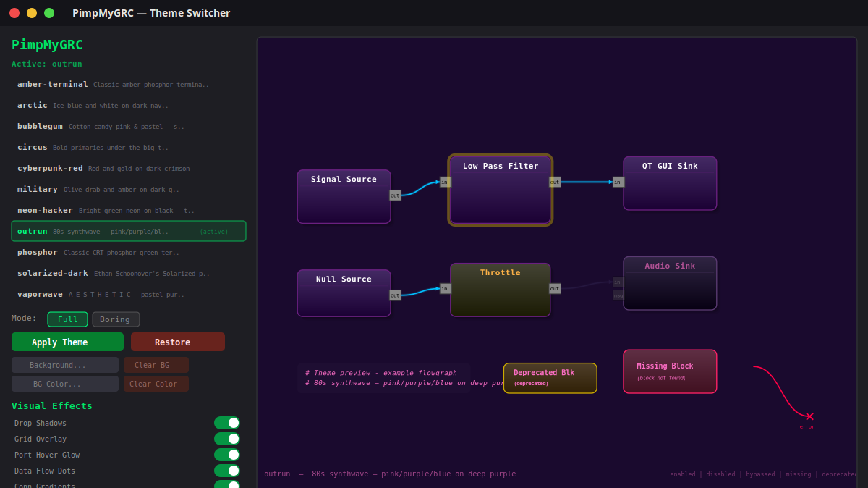The width and height of the screenshot is (868, 488).
Task: Select the Full mode tab
Action: point(67,319)
